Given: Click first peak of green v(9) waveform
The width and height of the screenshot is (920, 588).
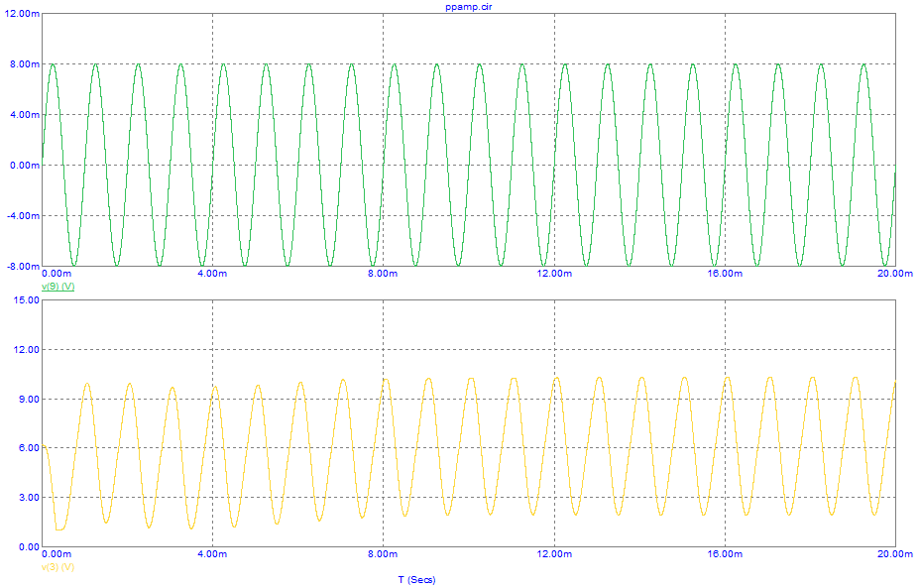Looking at the screenshot, I should coord(53,64).
